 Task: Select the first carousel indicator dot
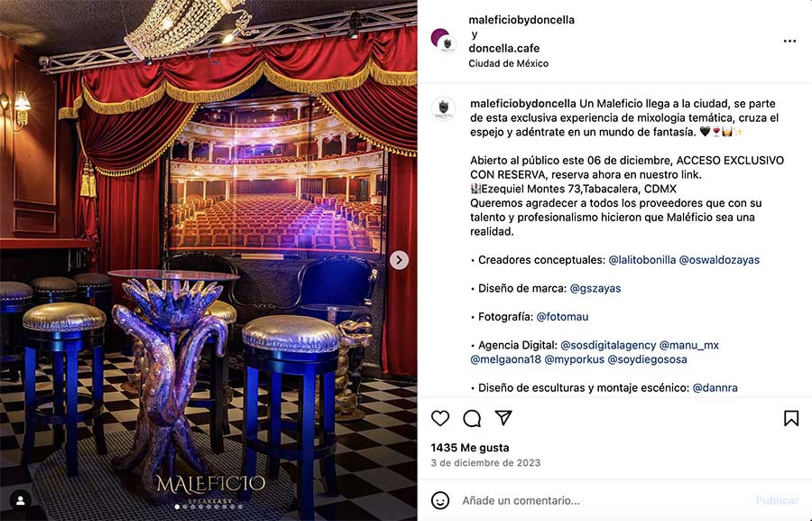pyautogui.click(x=177, y=507)
